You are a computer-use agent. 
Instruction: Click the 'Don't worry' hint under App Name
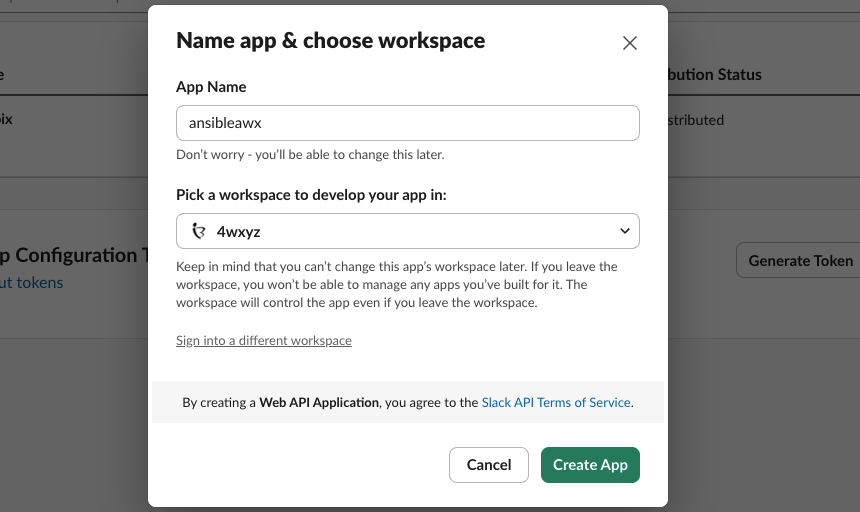tap(310, 155)
